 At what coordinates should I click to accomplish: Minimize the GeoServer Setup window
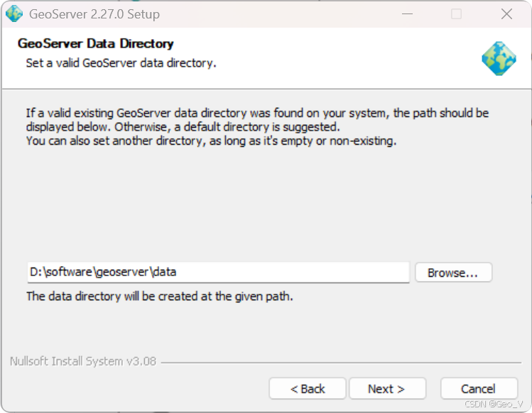(407, 14)
